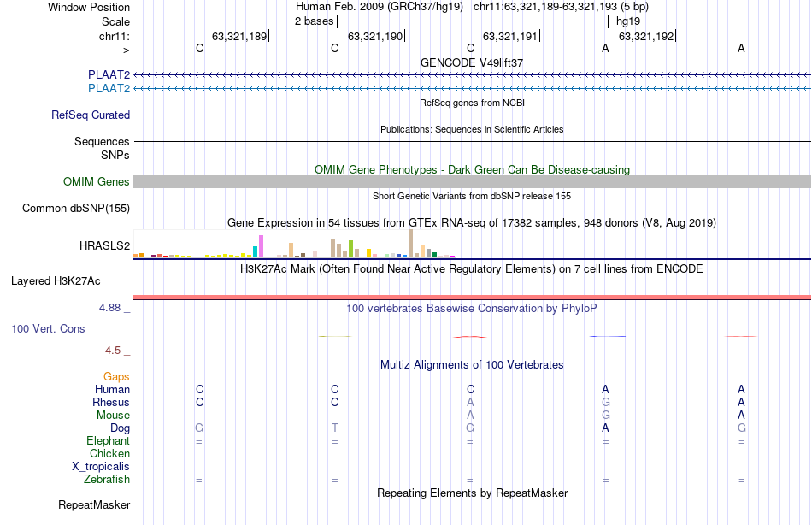
Task: Click the tallest tan bar in GTEx chart
Action: coord(410,243)
